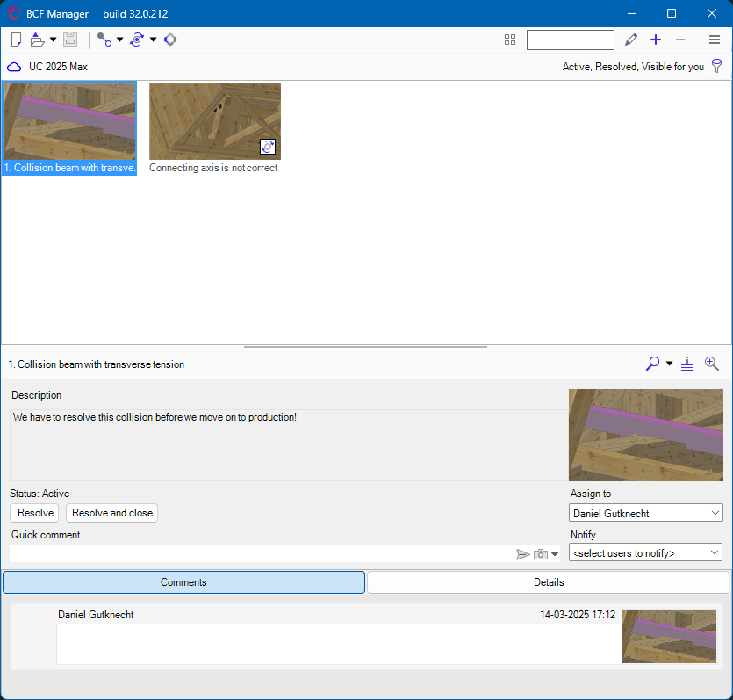Click the camera snapshot icon
This screenshot has width=733, height=700.
coord(541,554)
